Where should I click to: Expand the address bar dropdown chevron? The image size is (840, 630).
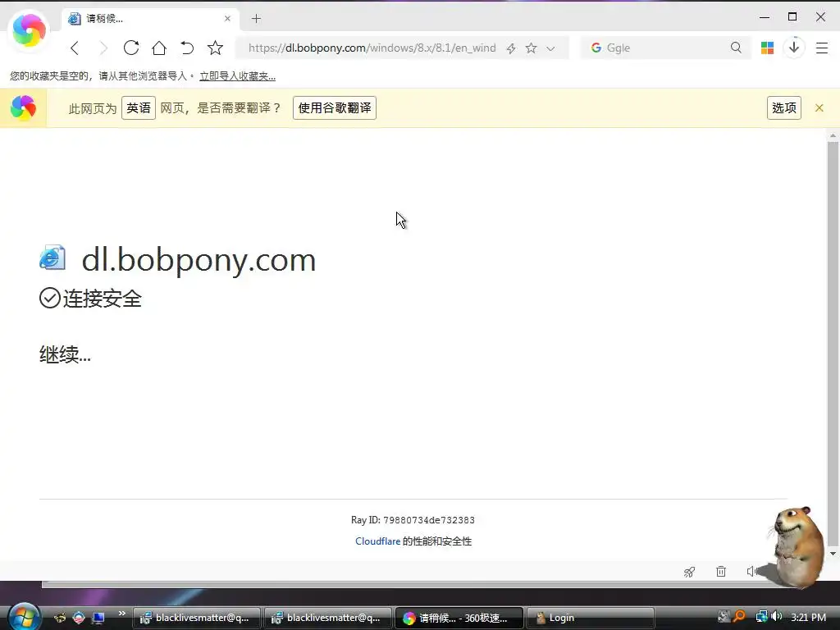click(x=550, y=48)
